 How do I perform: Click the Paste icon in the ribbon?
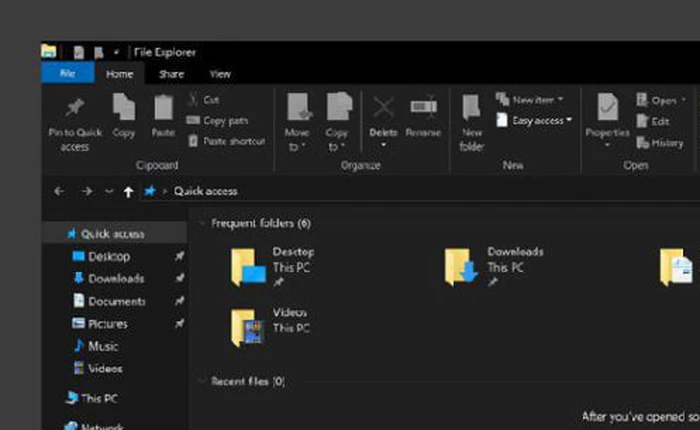(x=163, y=107)
